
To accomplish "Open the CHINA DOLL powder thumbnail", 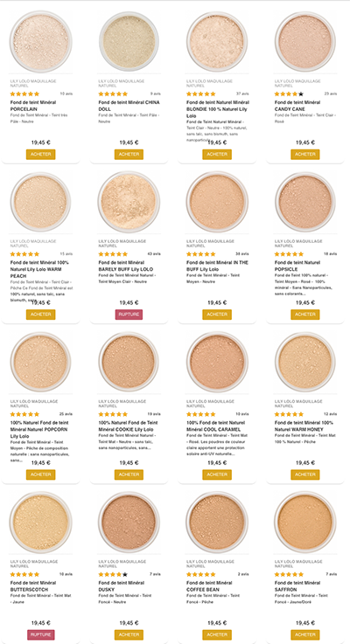I will 129,42.
